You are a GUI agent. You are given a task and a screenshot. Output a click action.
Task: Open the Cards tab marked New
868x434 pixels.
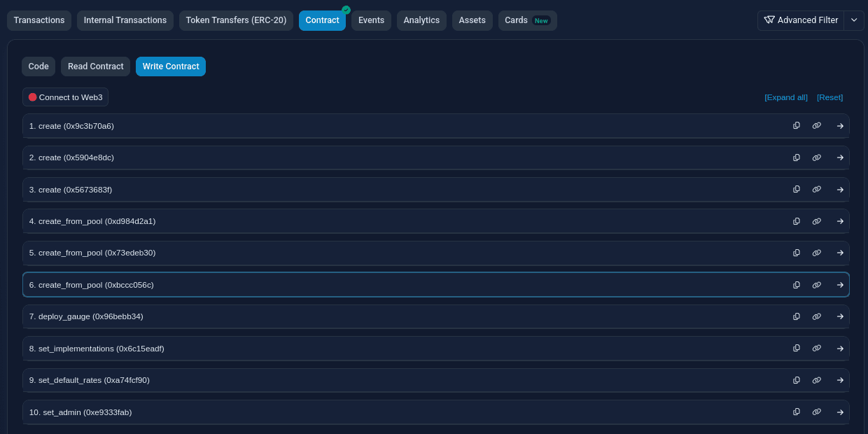click(528, 20)
